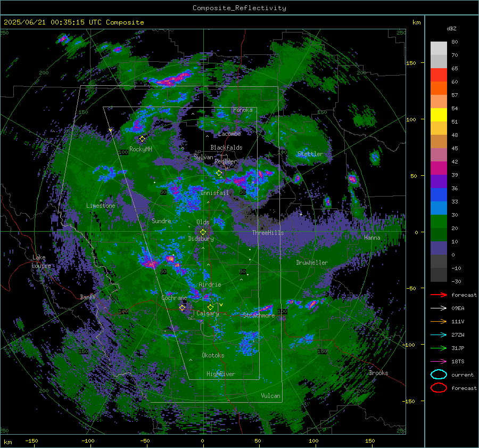Viewport: 479px width, 448px height.
Task: Click the Cochrane label
Action: [x=174, y=298]
